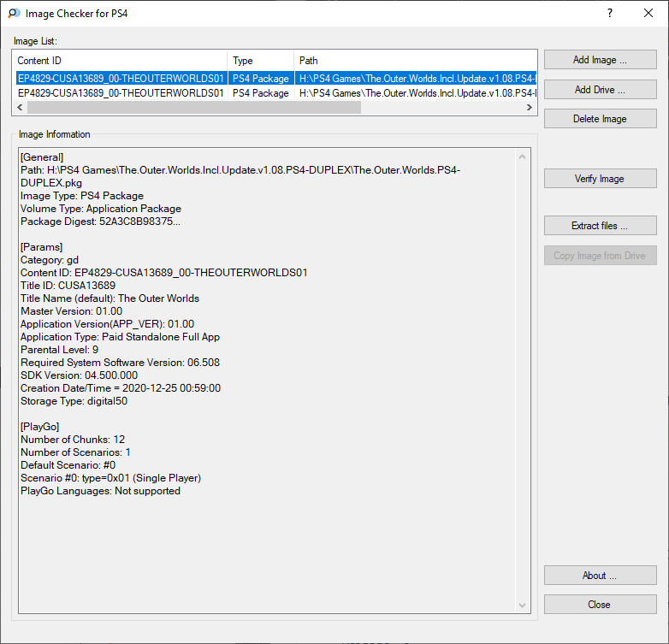Verify the selected image

point(600,179)
